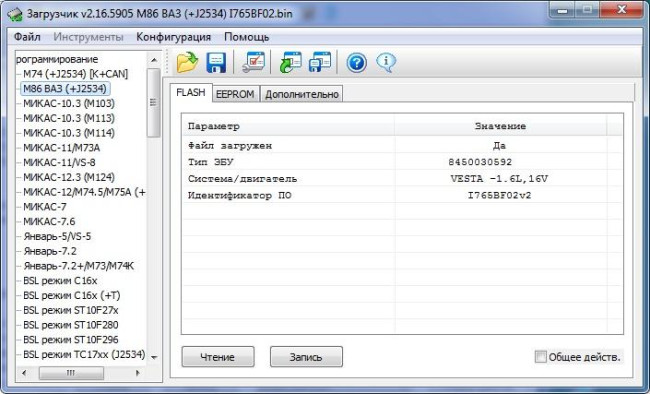
Task: Maximize the Загрузчик window
Action: [587, 10]
